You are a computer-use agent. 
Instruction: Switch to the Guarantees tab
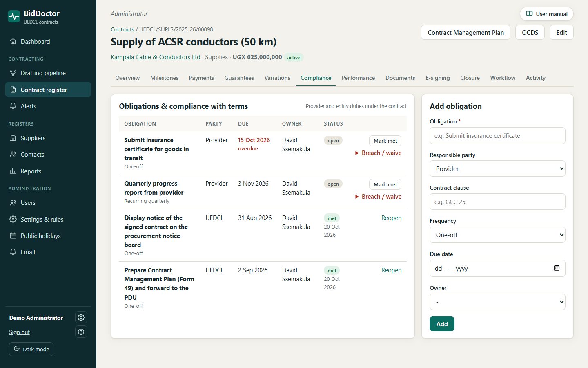(x=239, y=78)
